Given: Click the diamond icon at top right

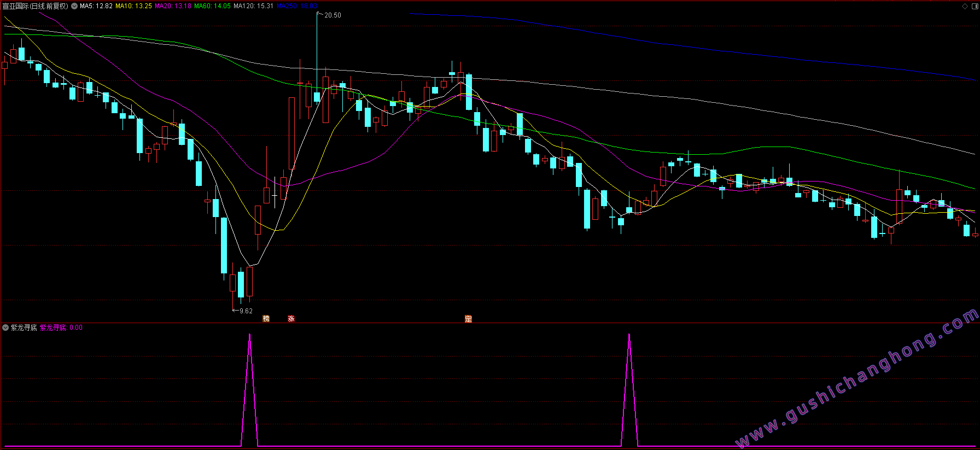Looking at the screenshot, I should tap(965, 6).
